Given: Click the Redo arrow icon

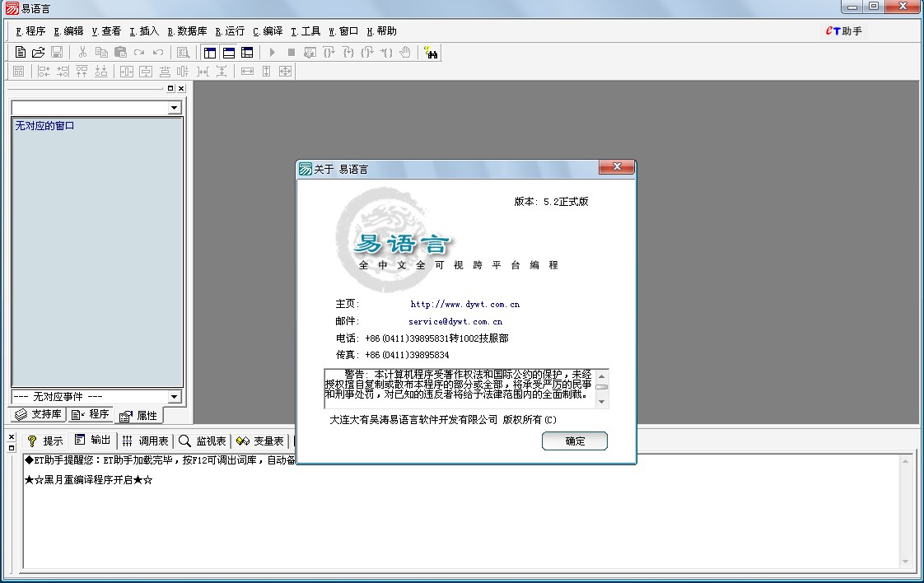Looking at the screenshot, I should 139,53.
